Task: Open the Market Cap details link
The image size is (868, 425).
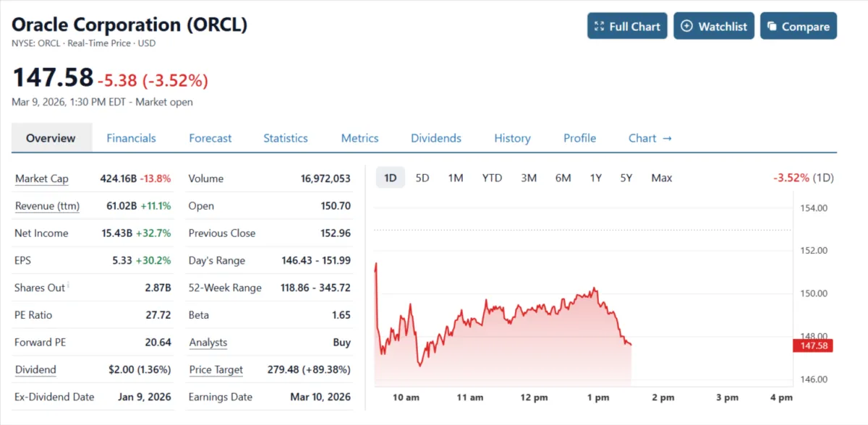Action: [x=41, y=179]
